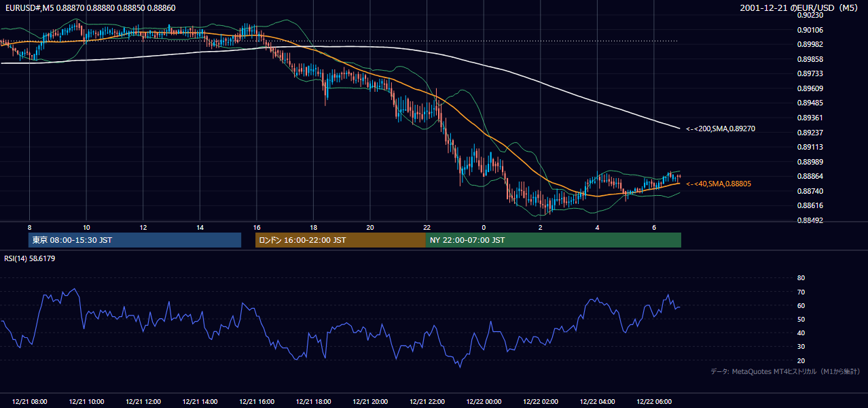Click the 0.88492 price axis label
This screenshot has height=408, width=868.
810,220
